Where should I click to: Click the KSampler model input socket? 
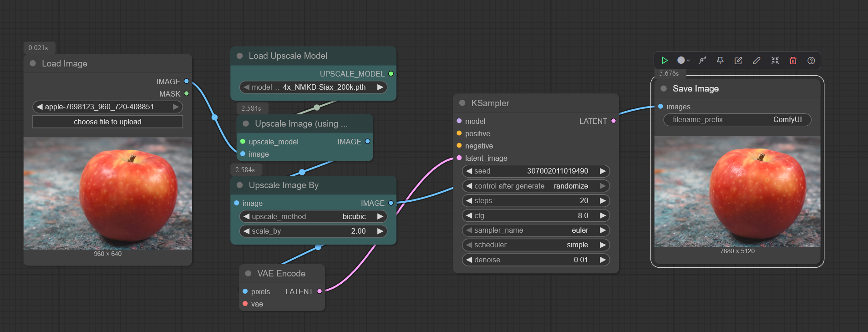point(459,121)
